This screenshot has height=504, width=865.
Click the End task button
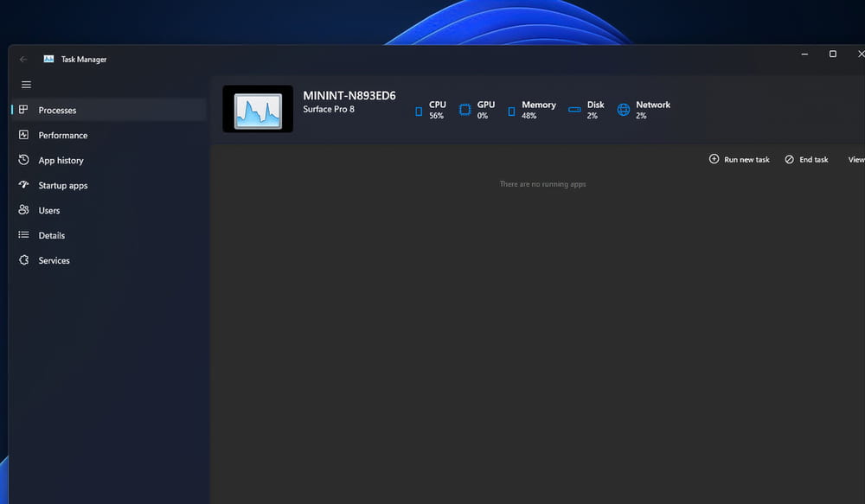click(x=806, y=160)
